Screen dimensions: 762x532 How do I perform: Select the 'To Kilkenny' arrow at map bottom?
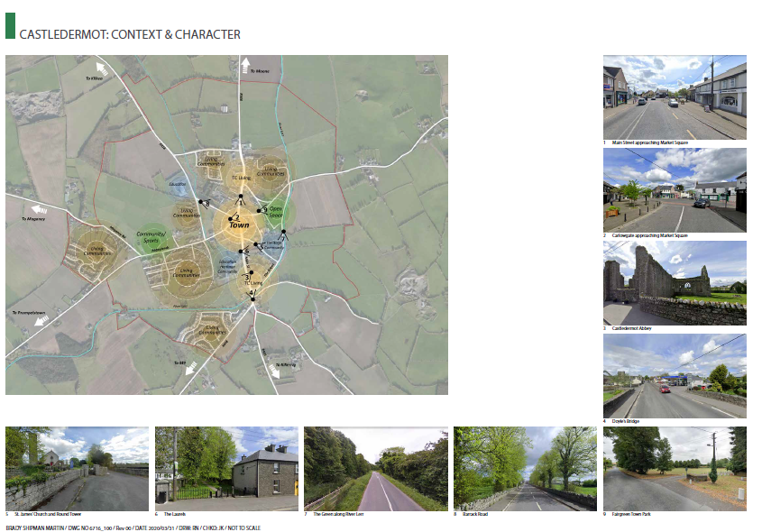pos(271,369)
